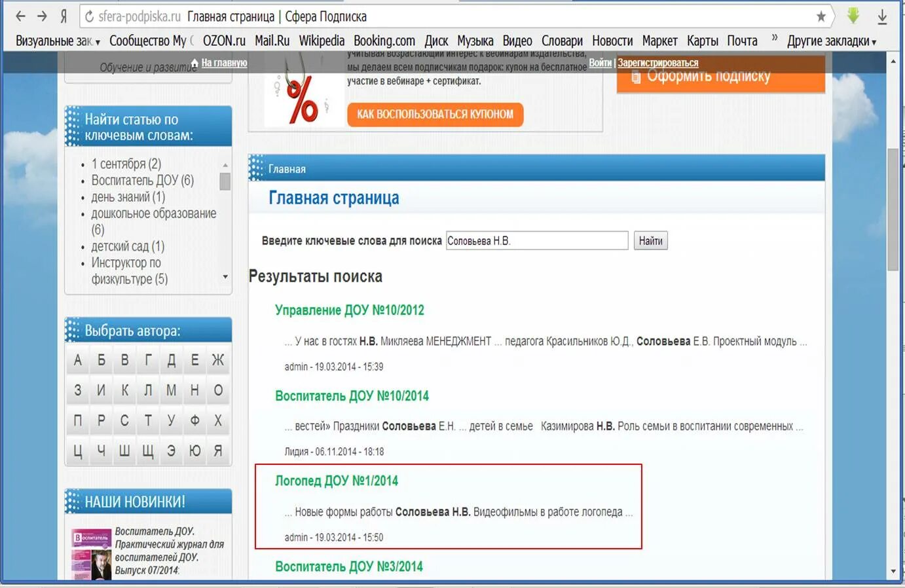
Task: Open the Новости bookmark
Action: 612,41
